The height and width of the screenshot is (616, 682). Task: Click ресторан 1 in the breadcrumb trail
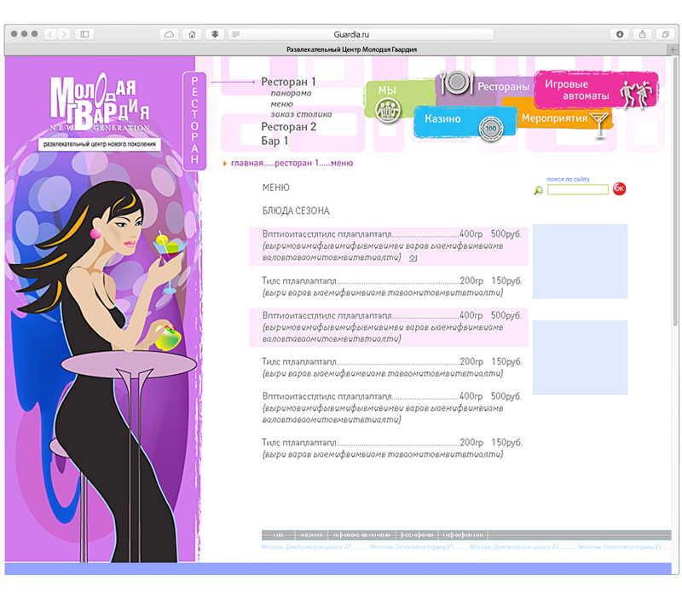tap(297, 163)
